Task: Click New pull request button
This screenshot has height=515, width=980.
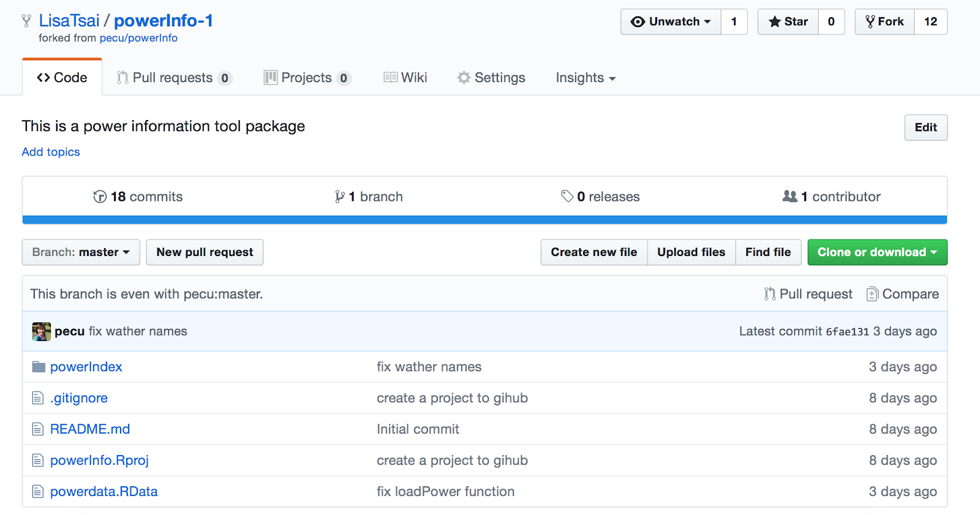Action: pos(205,252)
